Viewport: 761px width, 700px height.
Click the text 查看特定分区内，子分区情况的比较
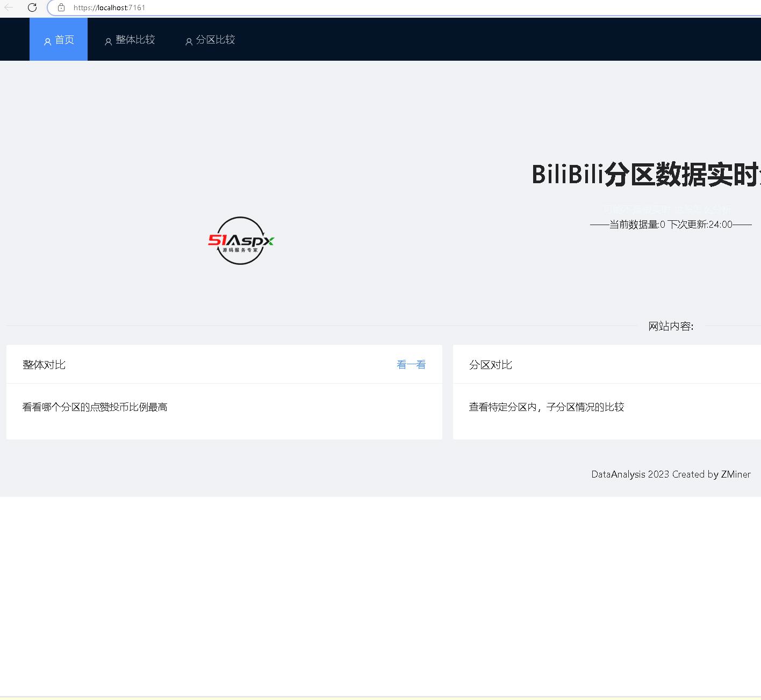pos(547,407)
